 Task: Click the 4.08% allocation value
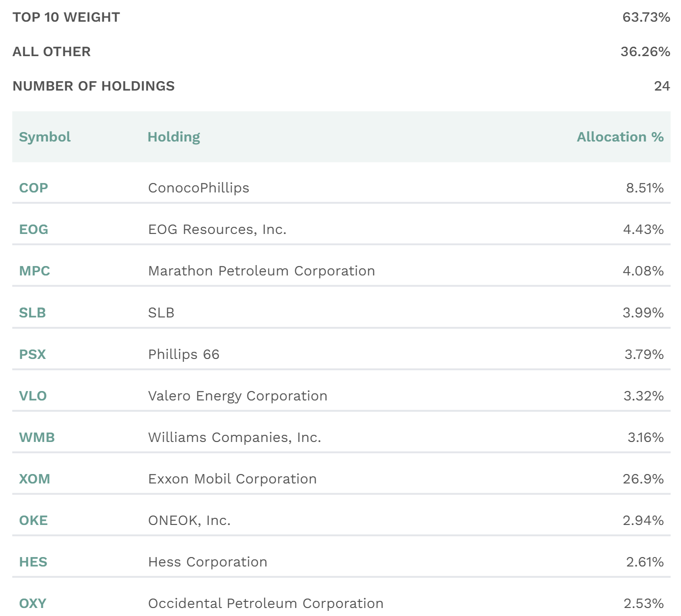pos(643,271)
